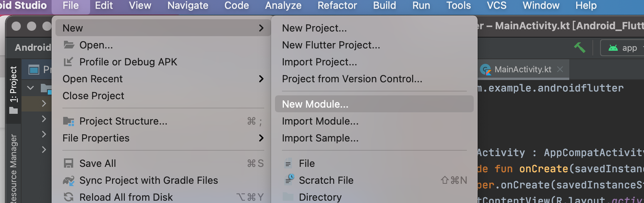Click the Scratch File icon
Screen dimensions: 644x203
pyautogui.click(x=288, y=180)
